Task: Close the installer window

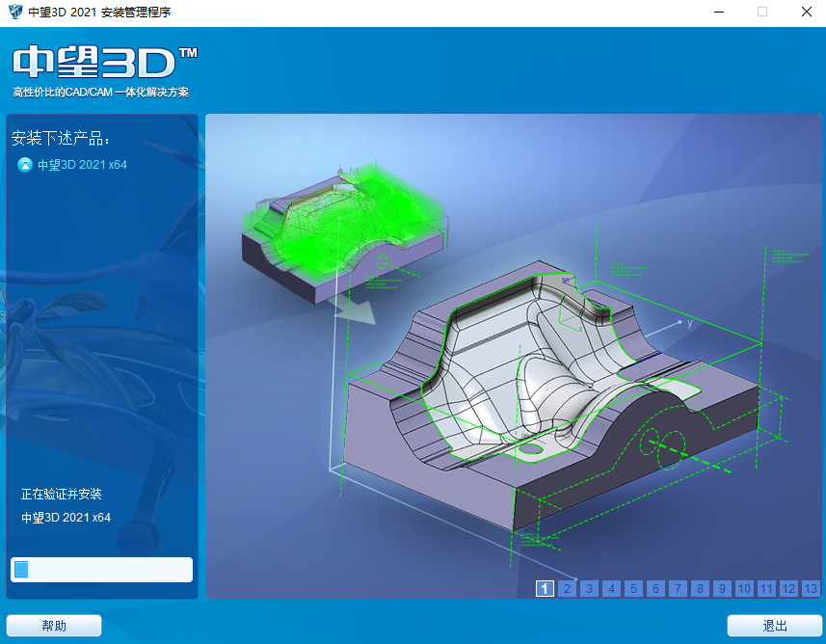Action: click(x=806, y=12)
